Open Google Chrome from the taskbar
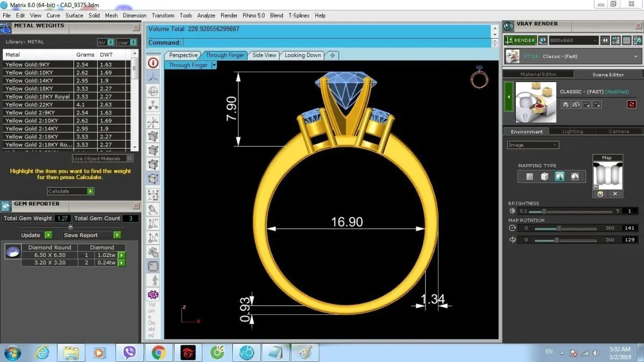Image resolution: width=644 pixels, height=362 pixels. pos(158,352)
